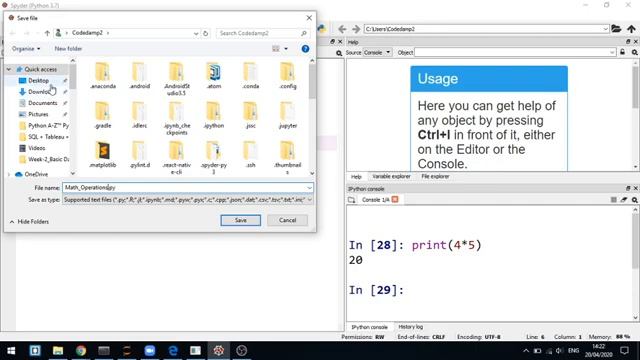
Task: Select the Help tab
Action: (x=356, y=177)
